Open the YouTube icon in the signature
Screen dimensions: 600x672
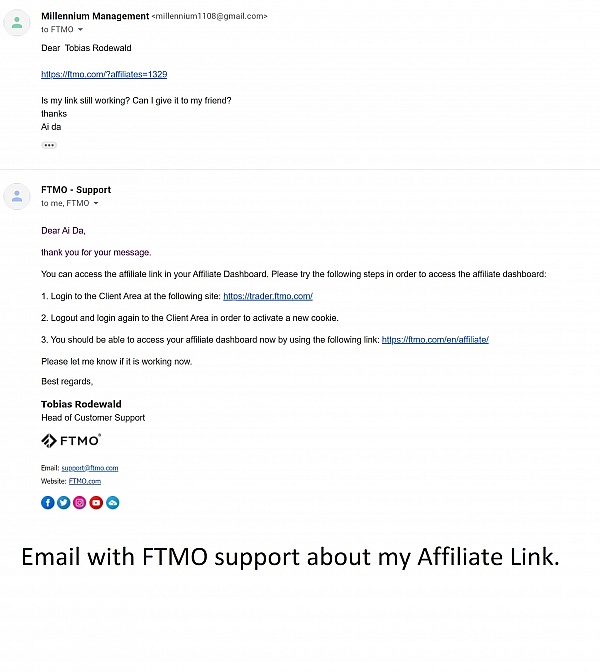[x=96, y=502]
